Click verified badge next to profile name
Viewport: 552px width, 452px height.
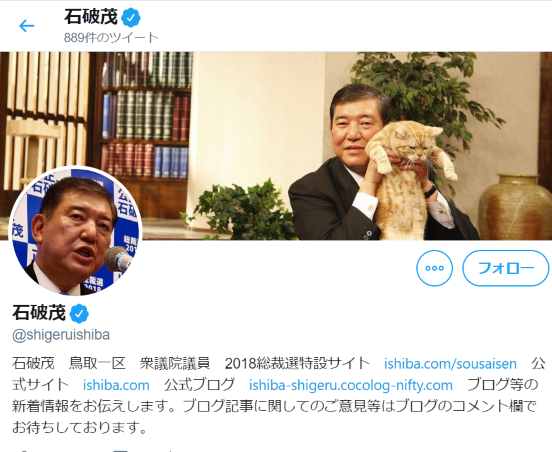pyautogui.click(x=79, y=313)
